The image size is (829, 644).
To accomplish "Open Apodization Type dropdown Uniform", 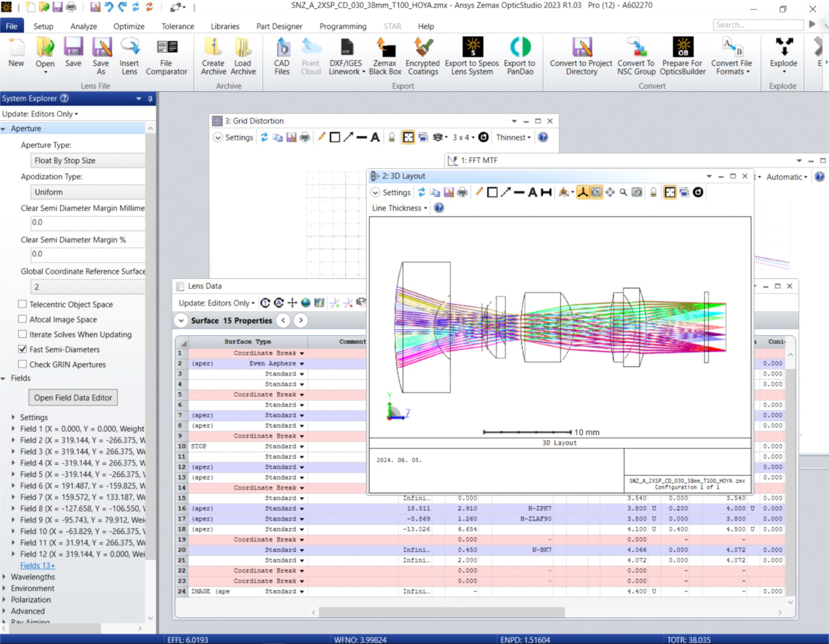I will coord(88,192).
